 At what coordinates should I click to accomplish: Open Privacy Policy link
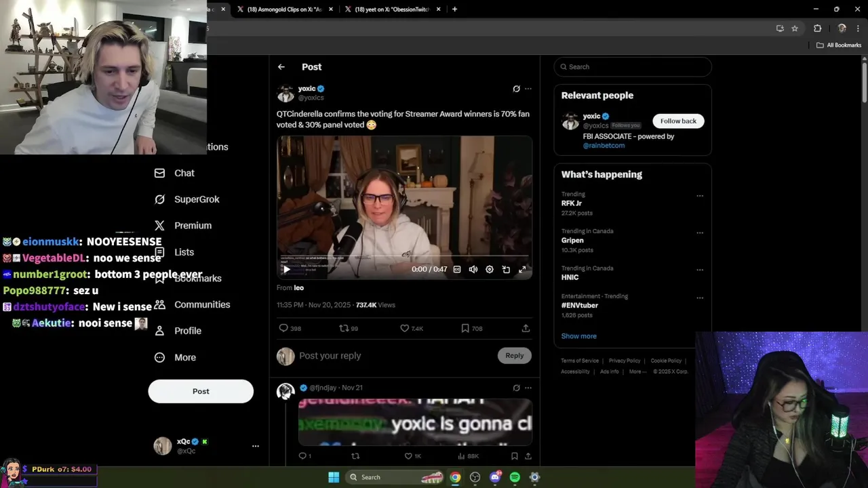point(625,361)
